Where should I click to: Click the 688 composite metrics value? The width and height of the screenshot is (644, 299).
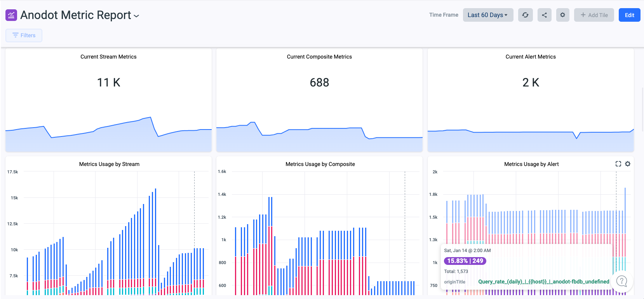319,82
